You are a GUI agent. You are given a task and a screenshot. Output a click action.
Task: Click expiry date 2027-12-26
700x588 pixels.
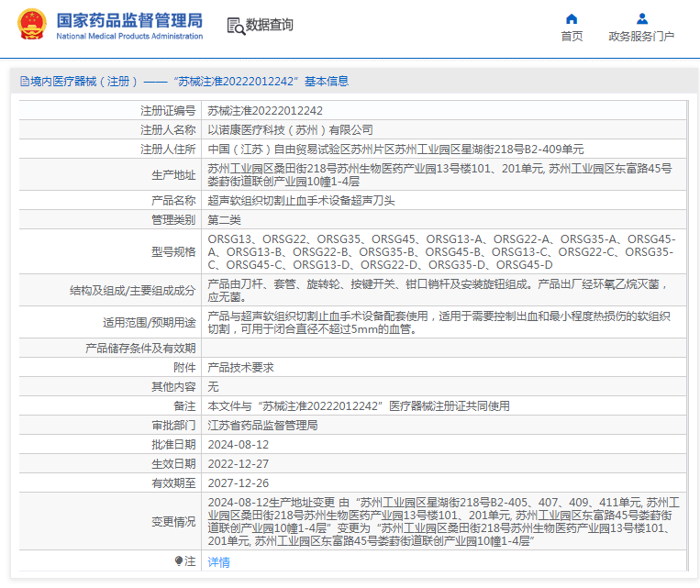239,483
